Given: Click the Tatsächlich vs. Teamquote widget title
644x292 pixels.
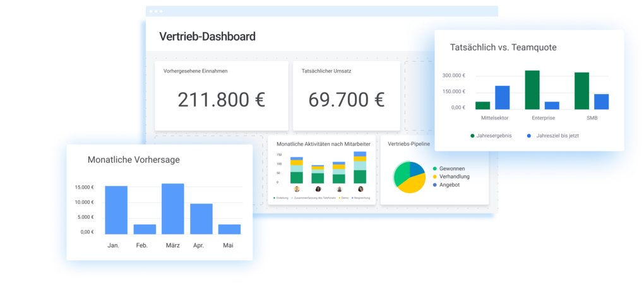Looking at the screenshot, I should coord(503,47).
